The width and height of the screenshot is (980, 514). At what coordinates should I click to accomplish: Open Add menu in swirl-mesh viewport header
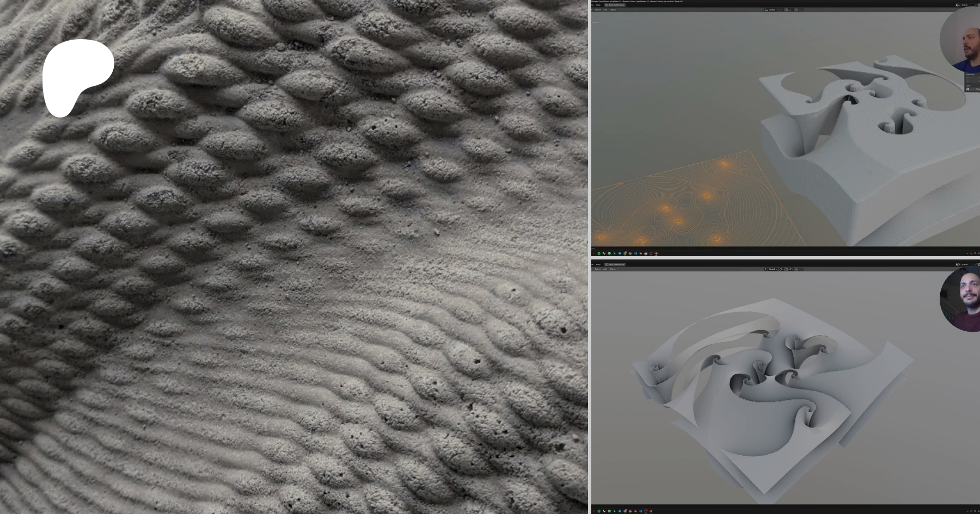coord(605,269)
